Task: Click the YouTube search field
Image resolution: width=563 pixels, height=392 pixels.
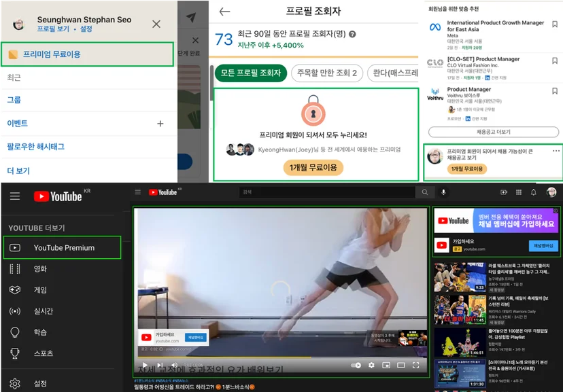Action: pos(327,192)
